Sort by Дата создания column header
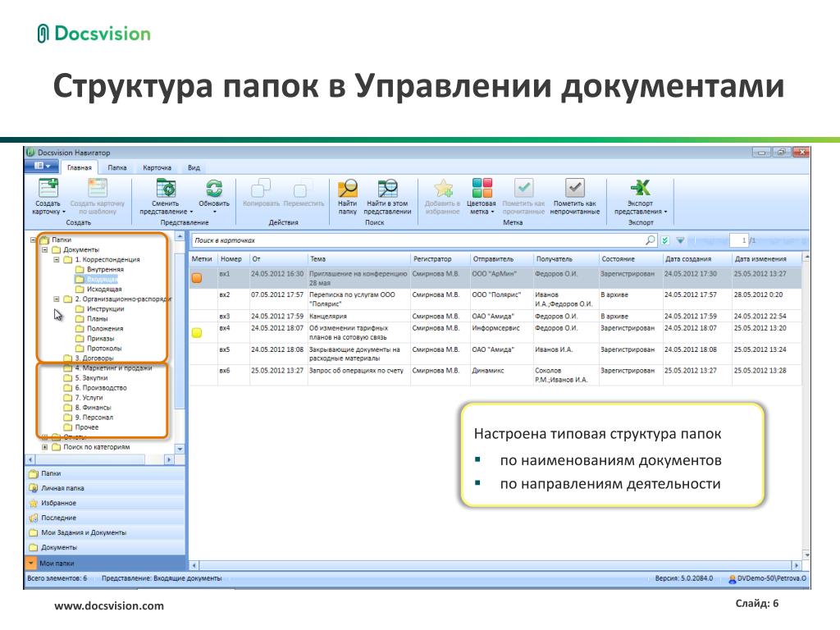 697,258
